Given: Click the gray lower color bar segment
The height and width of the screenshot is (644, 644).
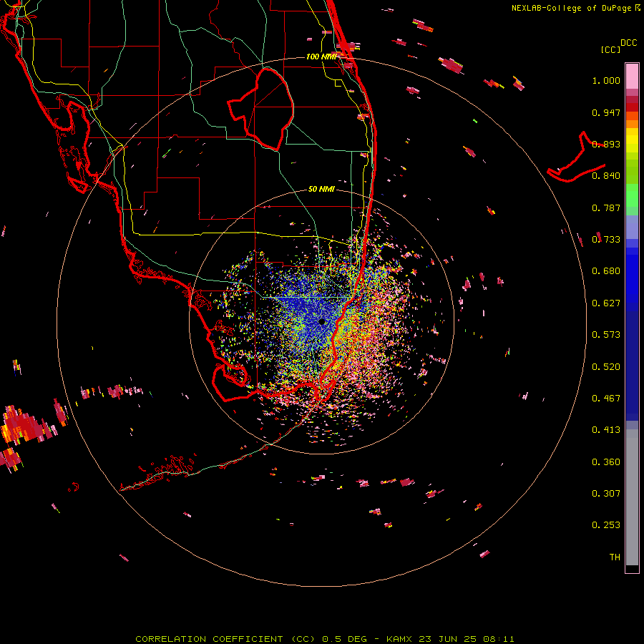Looking at the screenshot, I should pos(632,497).
